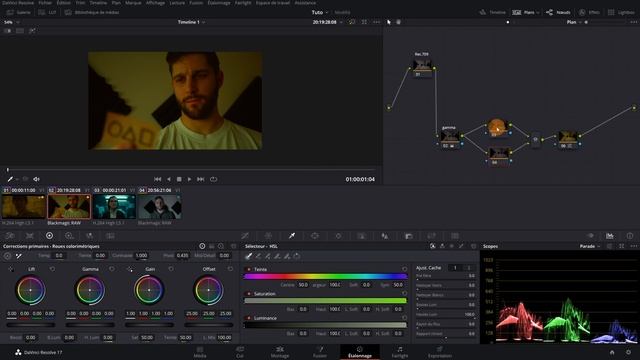Screen dimensions: 640x360
Task: Select clip thumbnail 03 at 00:00:21:01
Action: point(114,207)
